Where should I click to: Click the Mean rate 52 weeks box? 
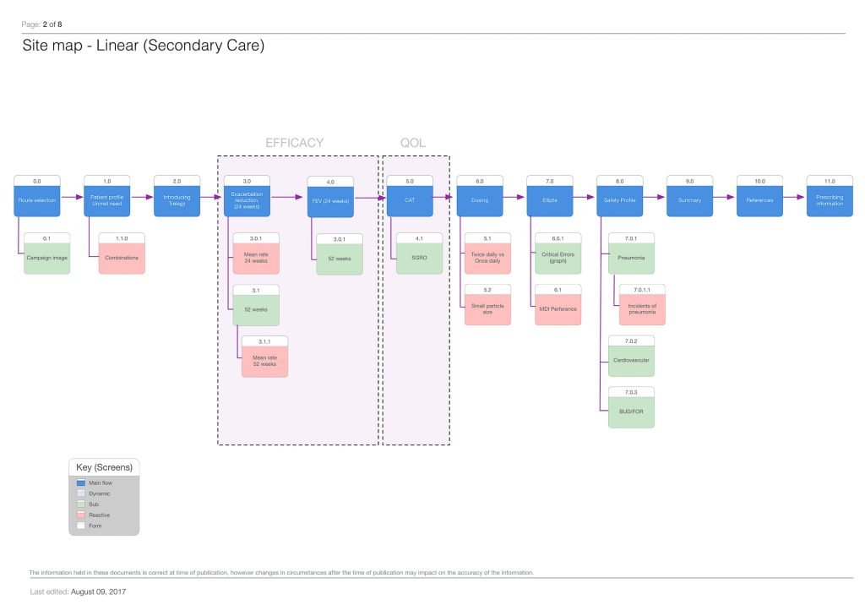point(264,359)
